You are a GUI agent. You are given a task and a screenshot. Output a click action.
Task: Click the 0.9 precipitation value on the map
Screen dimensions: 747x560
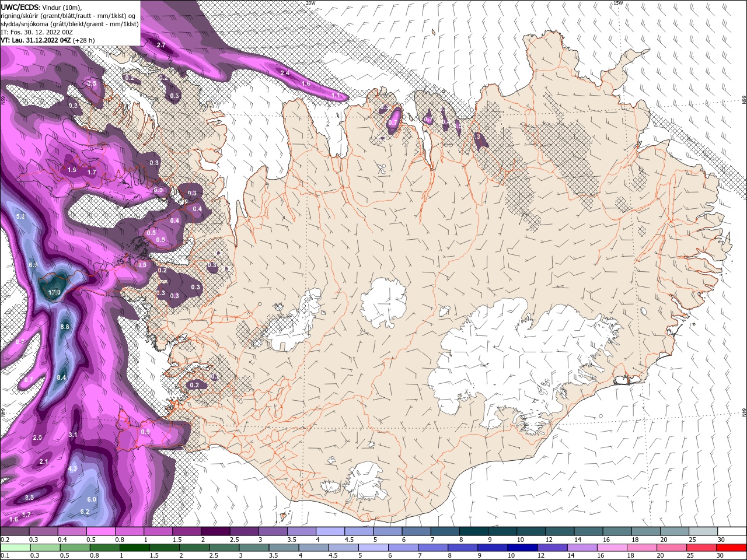(145, 432)
